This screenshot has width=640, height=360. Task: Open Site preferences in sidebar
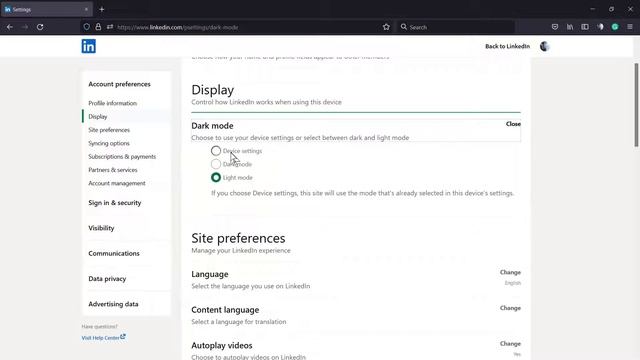109,130
